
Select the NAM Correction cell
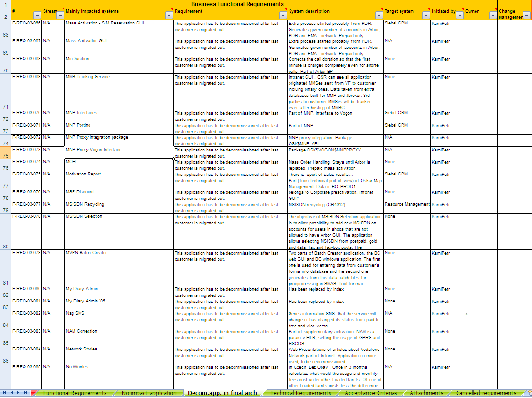(119, 337)
